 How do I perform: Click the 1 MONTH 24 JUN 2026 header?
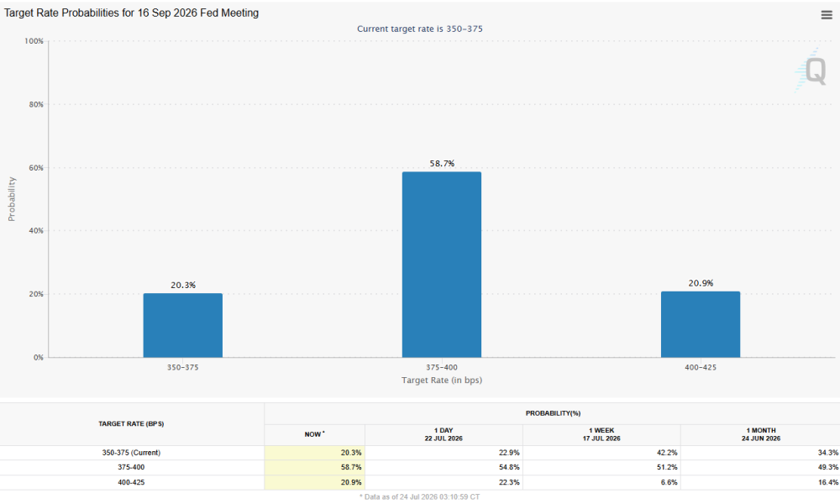pos(761,434)
